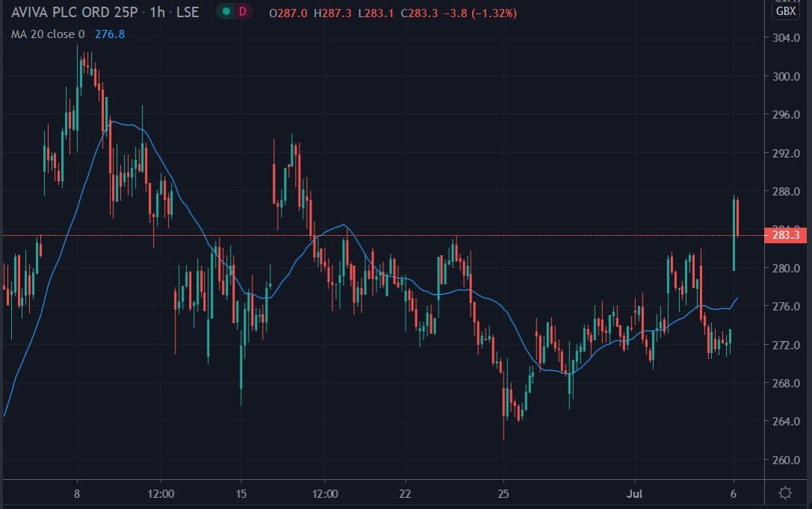Click the LSE exchange label
812x509 pixels.
tap(188, 13)
